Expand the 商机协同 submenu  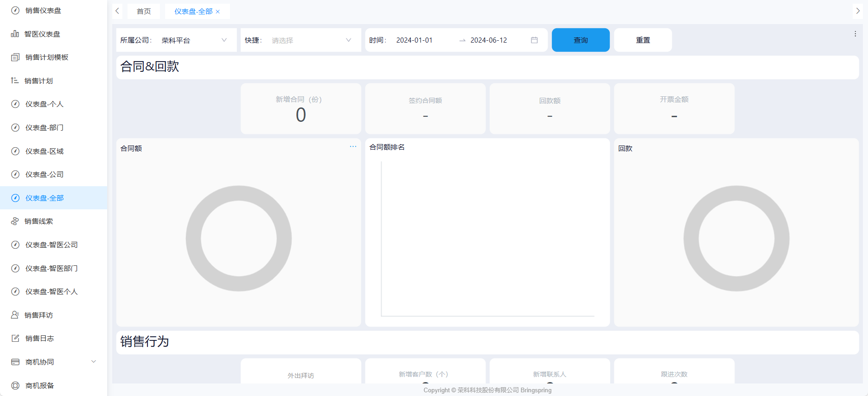tap(94, 362)
